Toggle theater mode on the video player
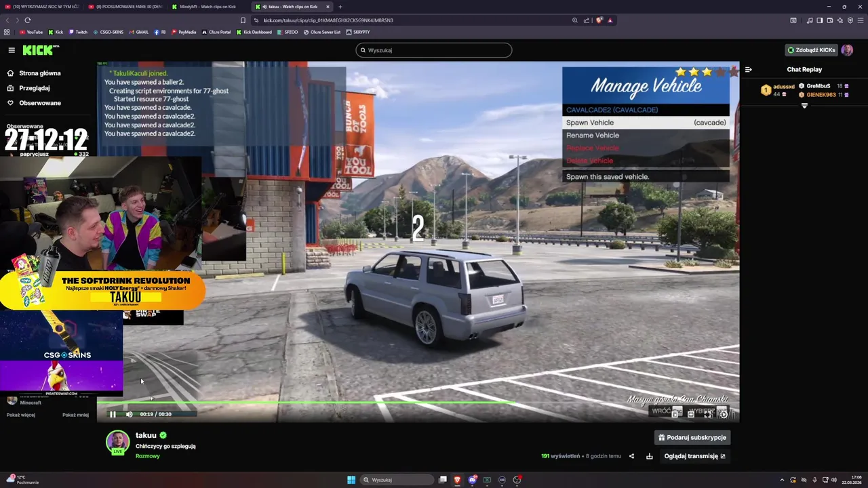Image resolution: width=868 pixels, height=488 pixels. tap(691, 414)
